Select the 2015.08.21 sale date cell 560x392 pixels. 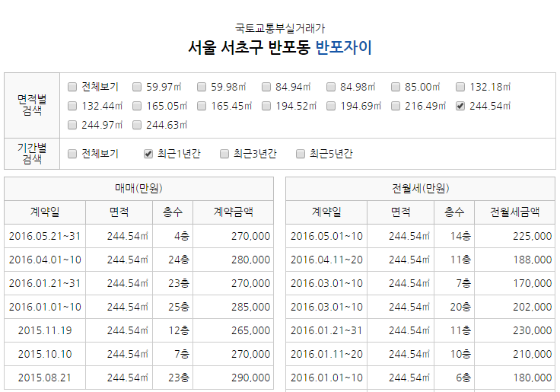coord(45,378)
